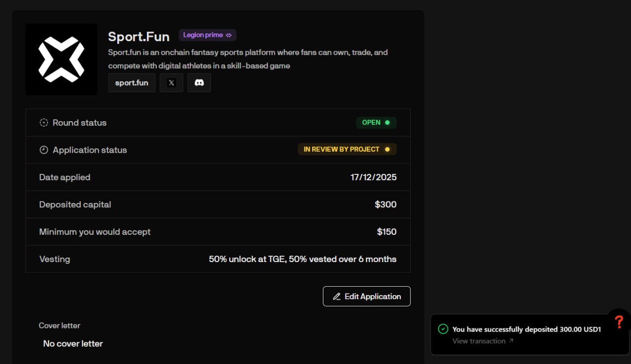Click the Legion prime badge
631x364 pixels.
tap(208, 35)
